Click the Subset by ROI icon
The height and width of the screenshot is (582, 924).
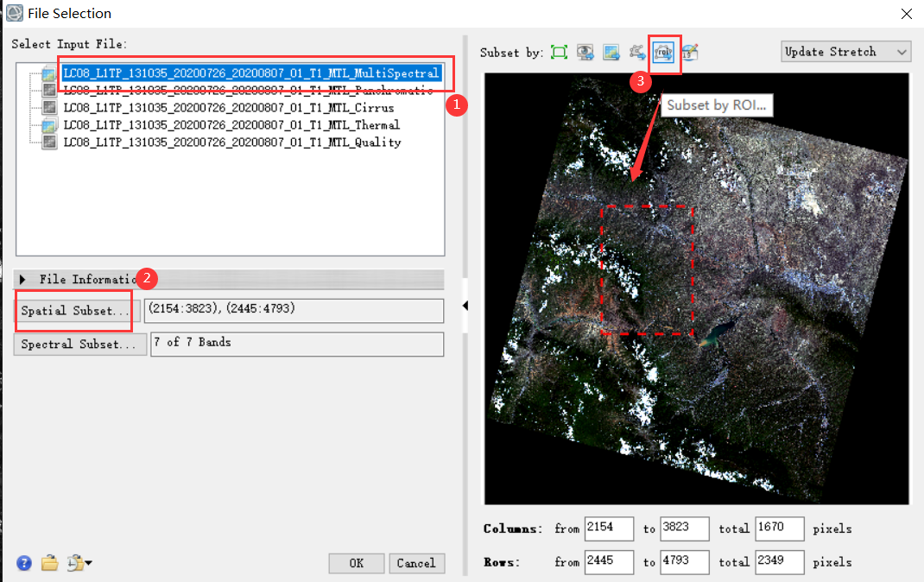pos(663,53)
